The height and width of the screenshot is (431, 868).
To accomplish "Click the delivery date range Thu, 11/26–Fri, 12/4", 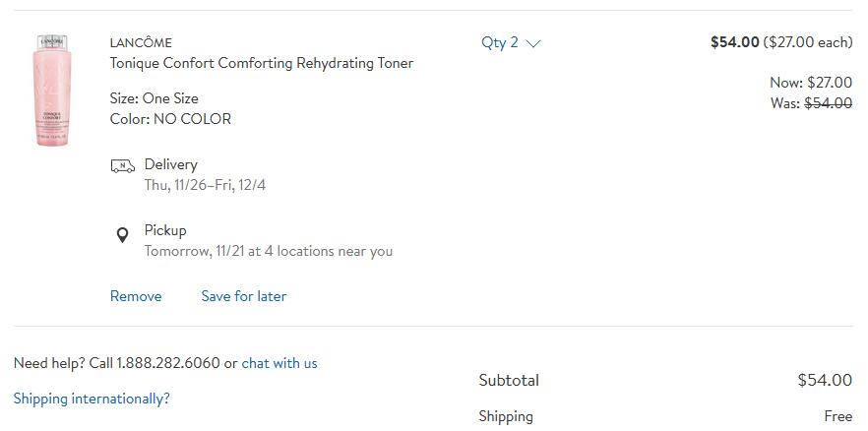I will pos(205,185).
